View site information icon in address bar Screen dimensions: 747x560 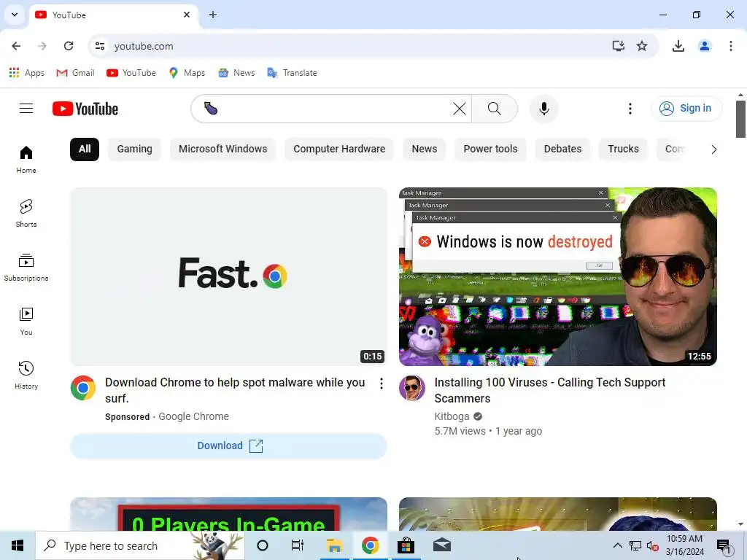point(99,46)
